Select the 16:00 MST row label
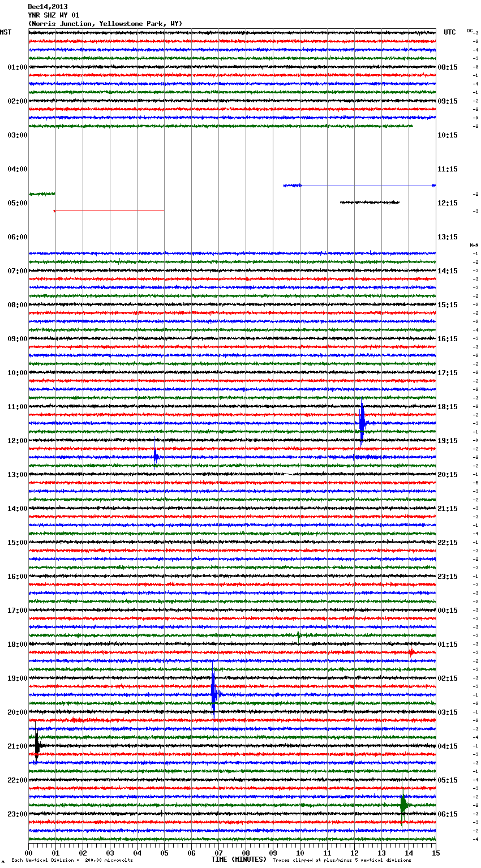 [17, 577]
